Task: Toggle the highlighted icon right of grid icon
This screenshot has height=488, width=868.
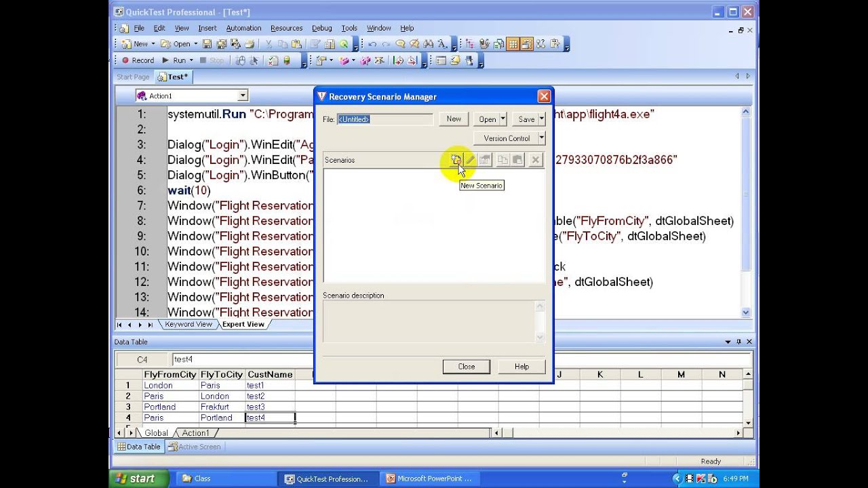Action: click(526, 44)
